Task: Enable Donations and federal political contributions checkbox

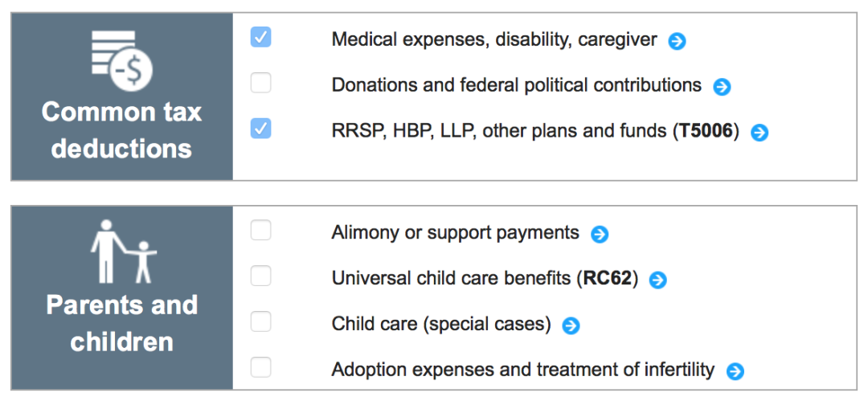Action: point(260,83)
